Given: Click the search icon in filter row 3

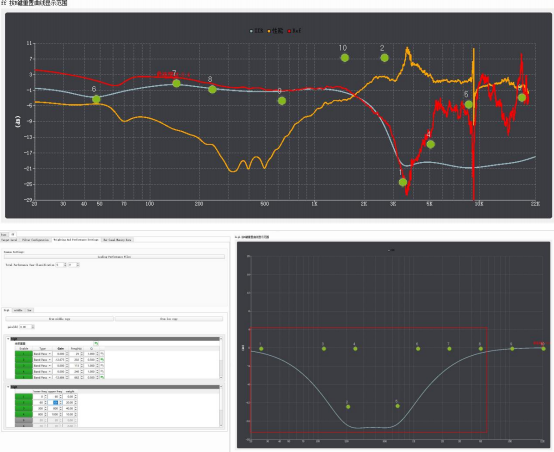Looking at the screenshot, I should [x=102, y=365].
